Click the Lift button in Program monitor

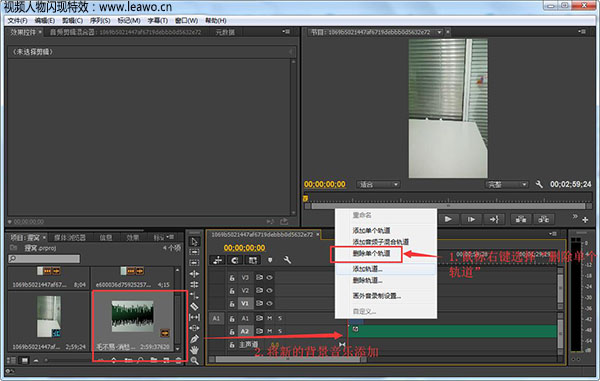click(521, 219)
